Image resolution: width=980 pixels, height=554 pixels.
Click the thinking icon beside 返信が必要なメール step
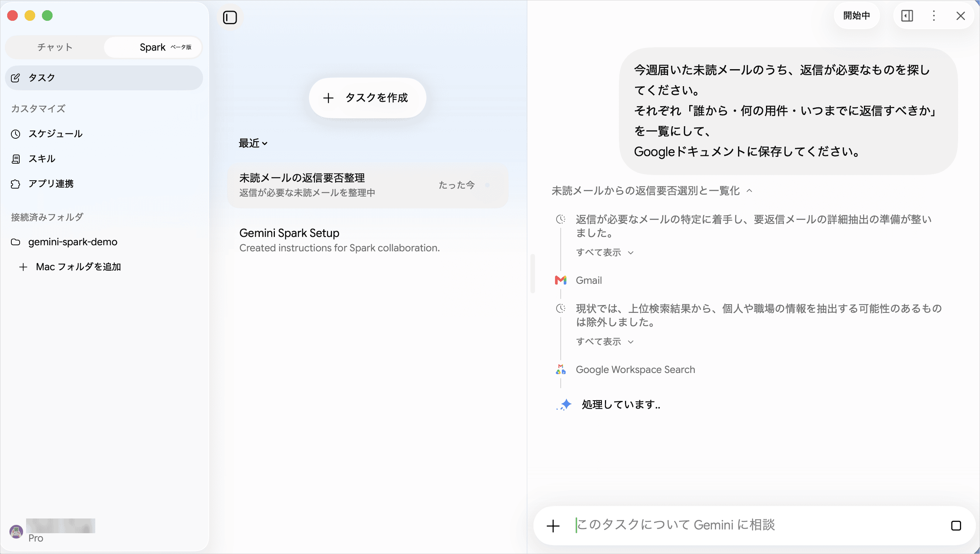coord(561,219)
